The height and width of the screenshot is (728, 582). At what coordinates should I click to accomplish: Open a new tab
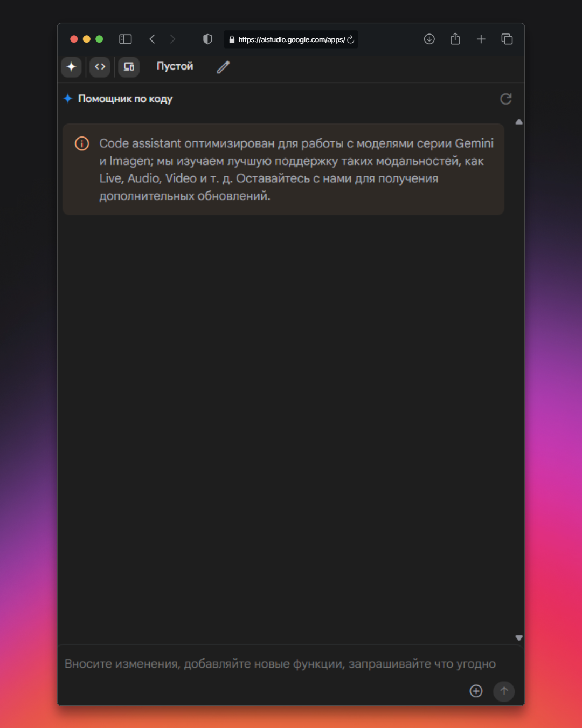point(481,39)
